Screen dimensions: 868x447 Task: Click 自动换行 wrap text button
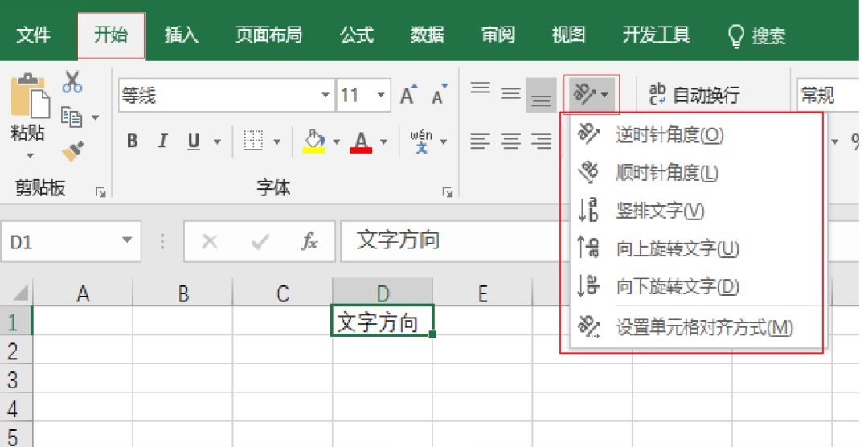click(694, 95)
